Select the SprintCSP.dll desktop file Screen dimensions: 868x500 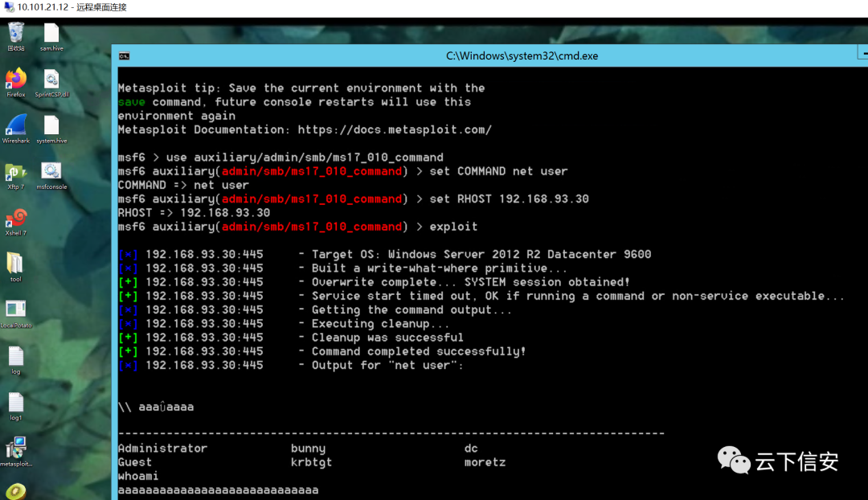click(51, 83)
